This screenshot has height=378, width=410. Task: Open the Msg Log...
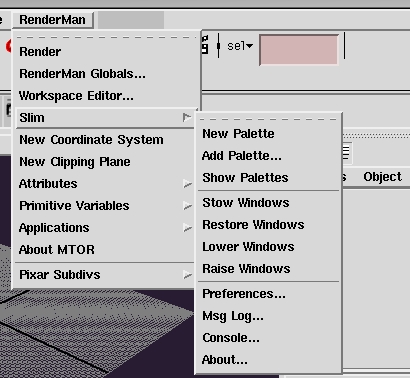268,316
